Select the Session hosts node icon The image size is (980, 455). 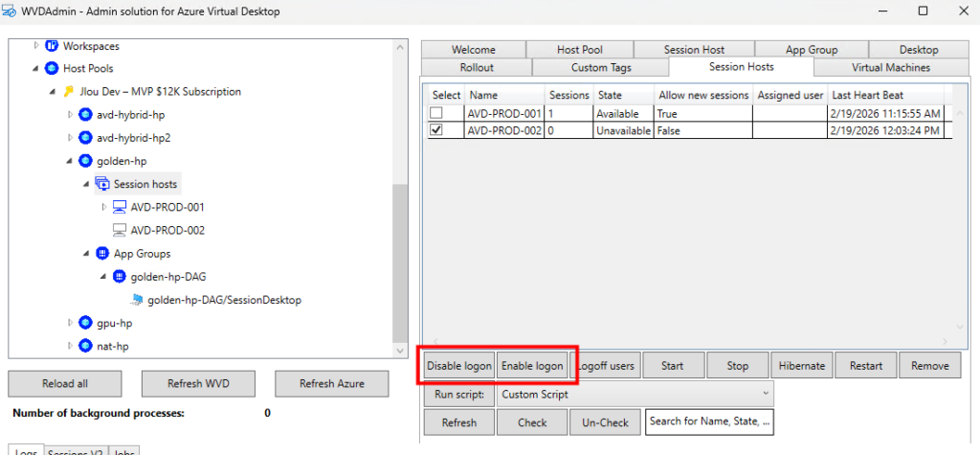(x=101, y=184)
